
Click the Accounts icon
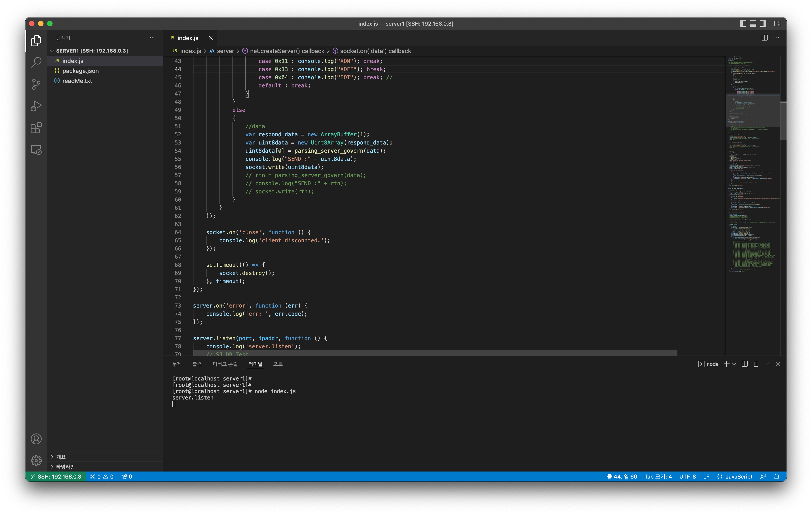(x=36, y=438)
